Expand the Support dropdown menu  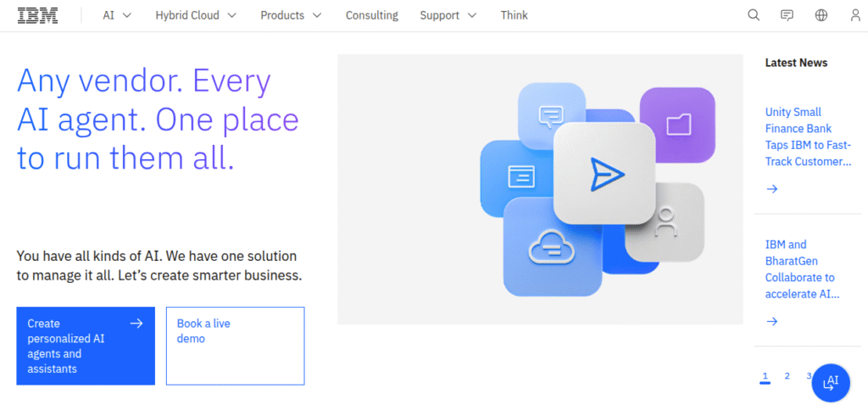pos(448,15)
